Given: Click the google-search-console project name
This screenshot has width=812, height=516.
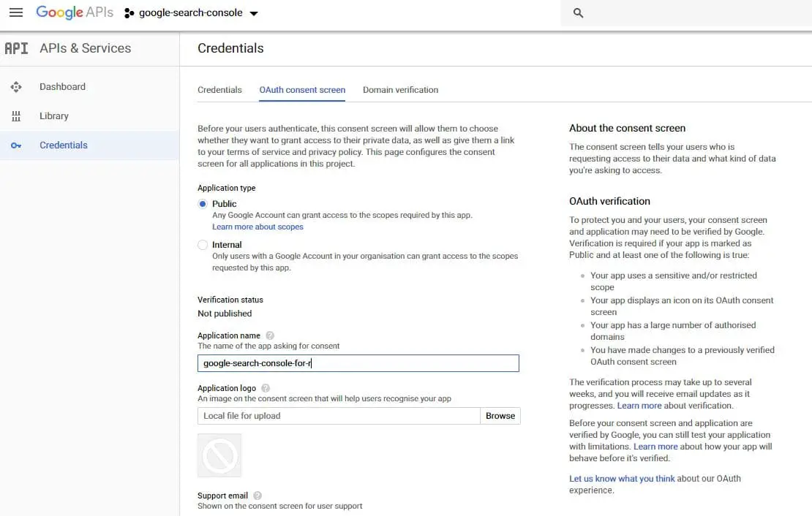Looking at the screenshot, I should (191, 13).
